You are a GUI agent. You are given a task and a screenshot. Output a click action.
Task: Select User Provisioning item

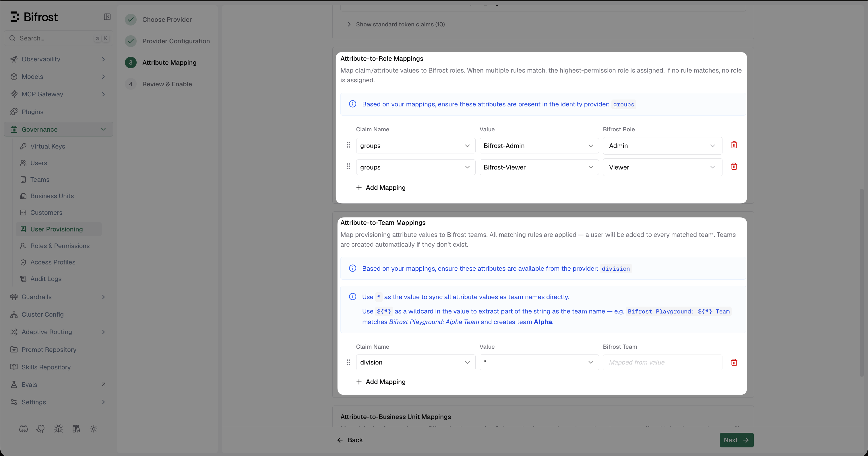click(59, 229)
